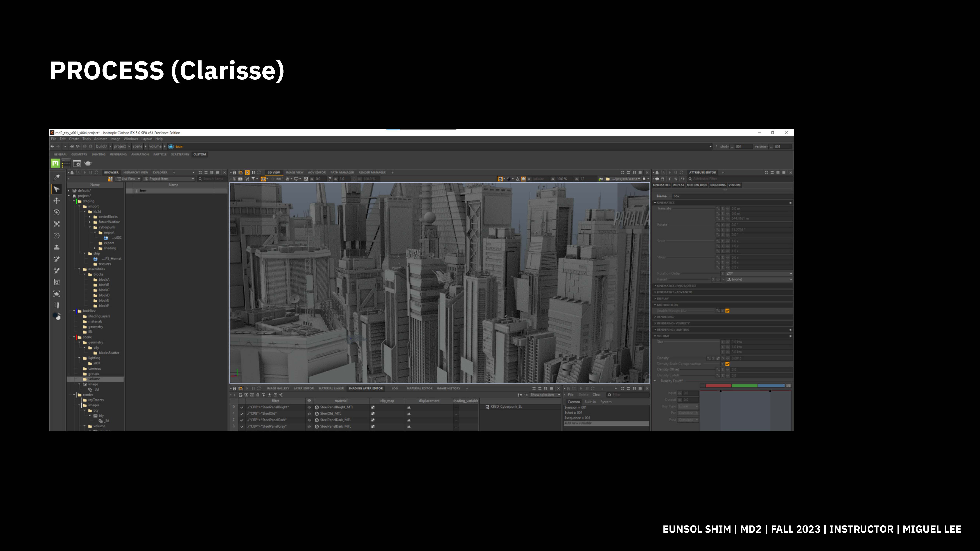Click the scene breadcrumb path button
The width and height of the screenshot is (980, 551).
tap(137, 146)
